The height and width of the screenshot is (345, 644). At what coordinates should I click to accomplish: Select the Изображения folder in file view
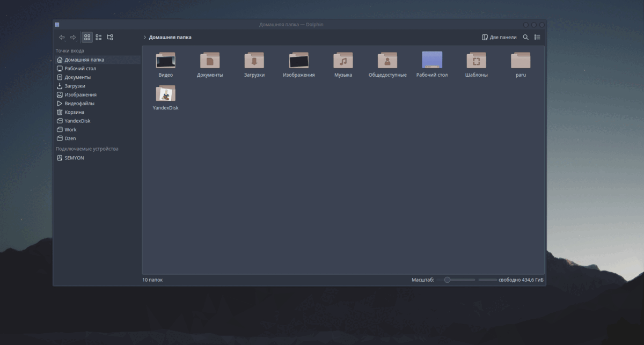pyautogui.click(x=299, y=61)
